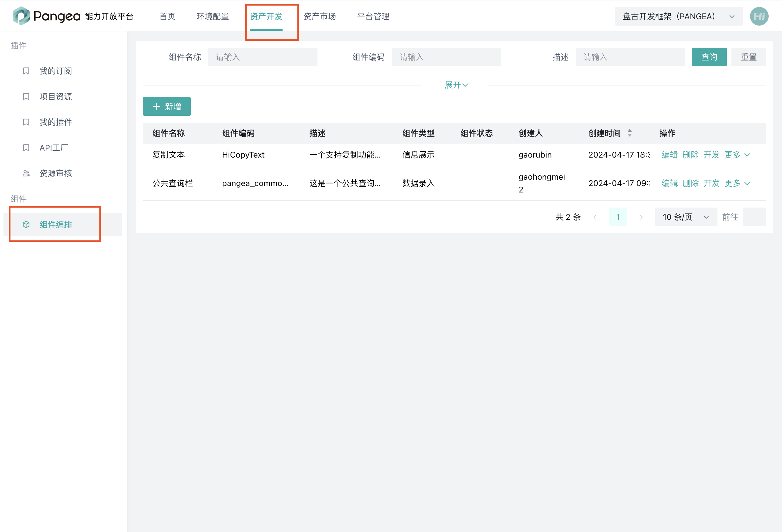The height and width of the screenshot is (532, 782).
Task: Select the 资产开发 tab
Action: tap(266, 16)
